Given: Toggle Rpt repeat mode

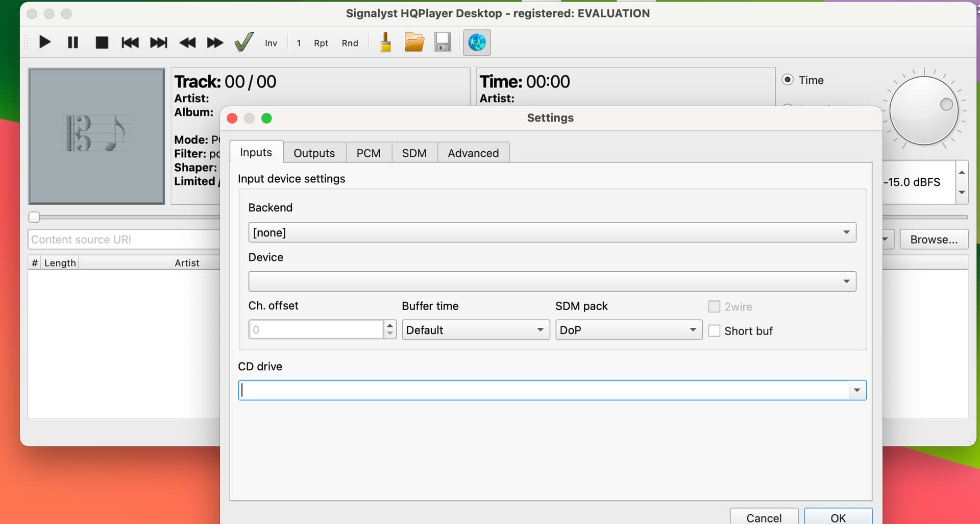Looking at the screenshot, I should pyautogui.click(x=321, y=43).
